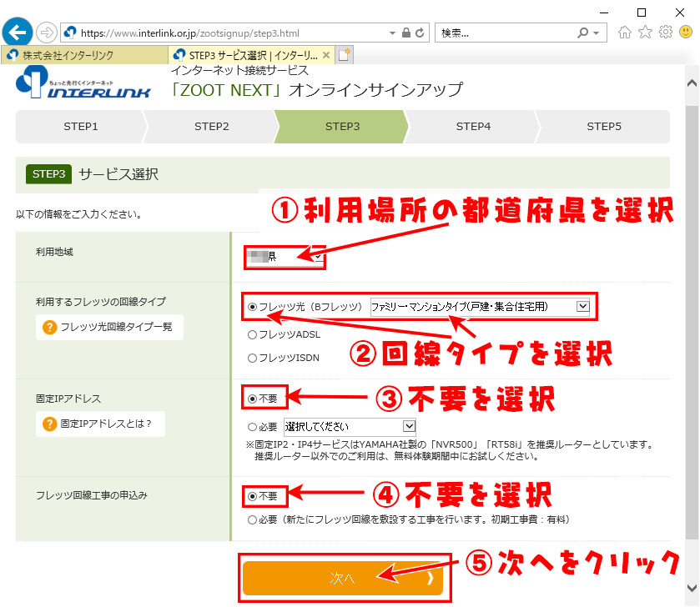This screenshot has height=607, width=700.
Task: Select 不要 for 固定IPアドレス
Action: tap(252, 399)
